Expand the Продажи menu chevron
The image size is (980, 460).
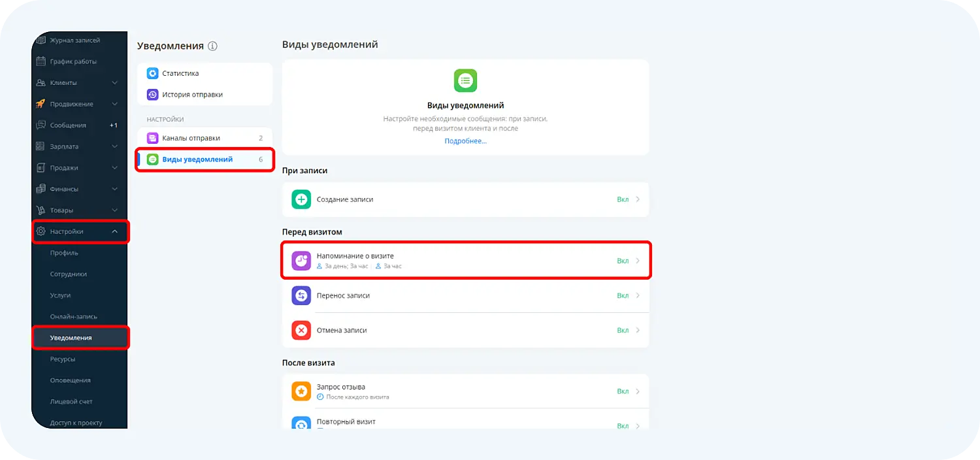115,168
